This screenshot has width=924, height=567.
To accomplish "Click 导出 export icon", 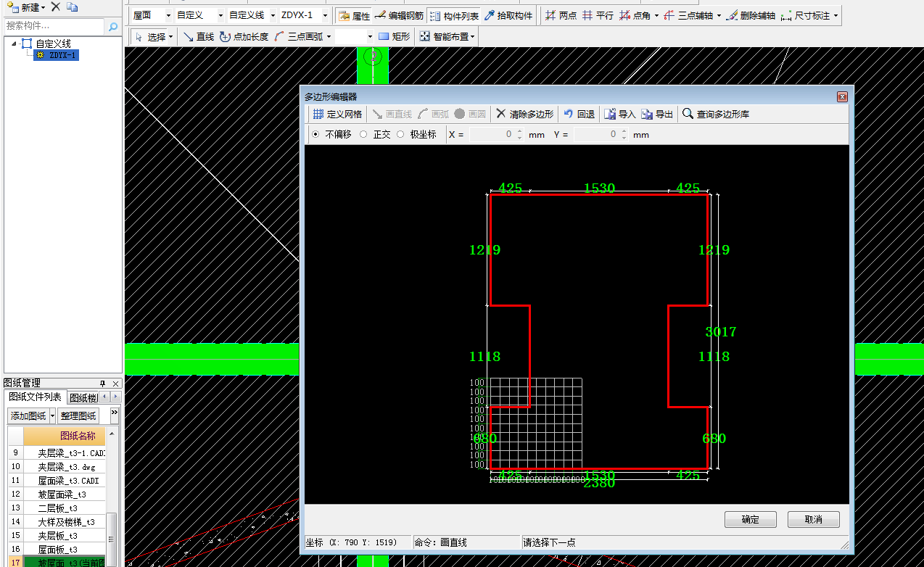I will (x=658, y=114).
